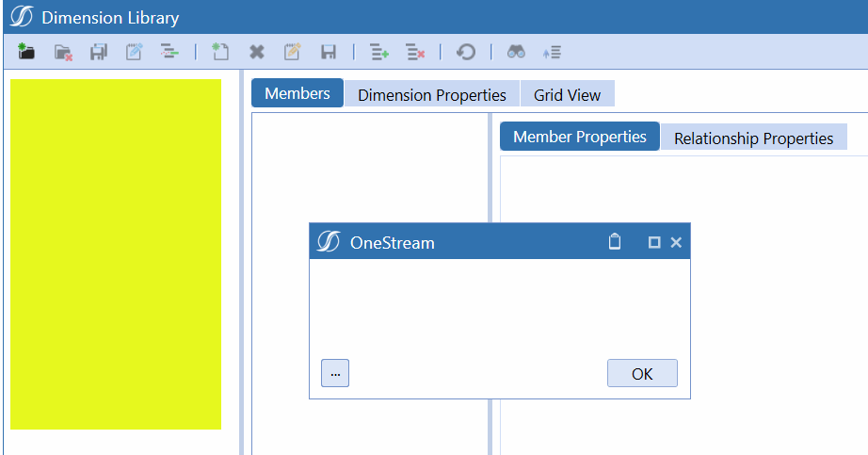The image size is (868, 455).
Task: Click the Remove Relationships red-x icon
Action: coord(415,52)
